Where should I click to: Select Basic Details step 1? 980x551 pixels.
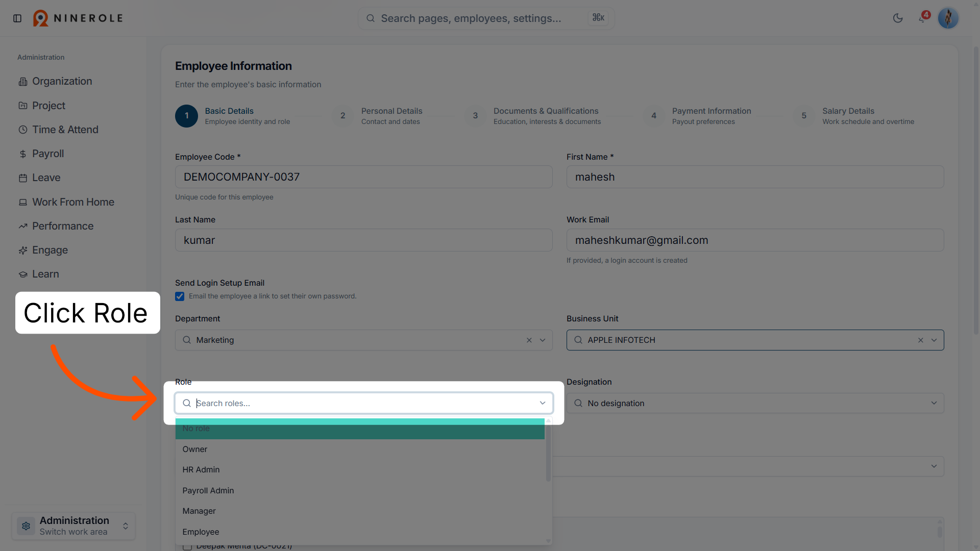(233, 116)
